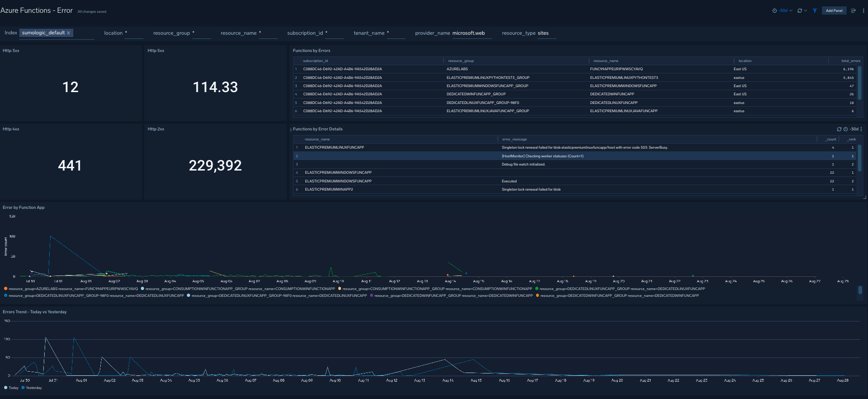
Task: Remove the sumologic_default index chip
Action: coord(68,33)
